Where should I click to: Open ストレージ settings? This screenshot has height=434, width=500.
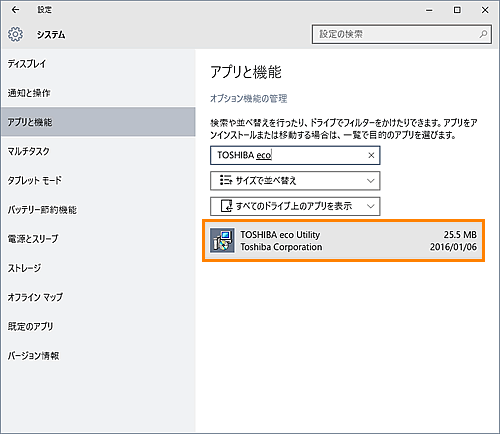[98, 268]
